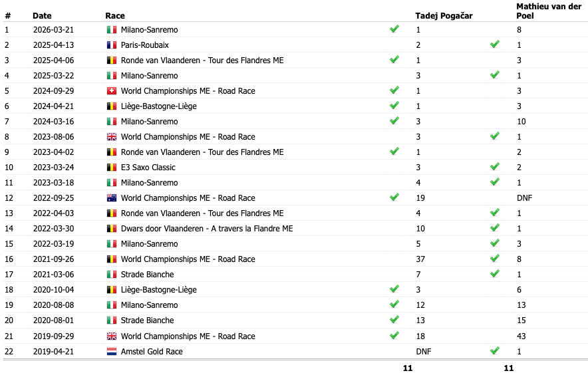Click the green checkmark for 2019 Amstel Gold Race

point(494,350)
